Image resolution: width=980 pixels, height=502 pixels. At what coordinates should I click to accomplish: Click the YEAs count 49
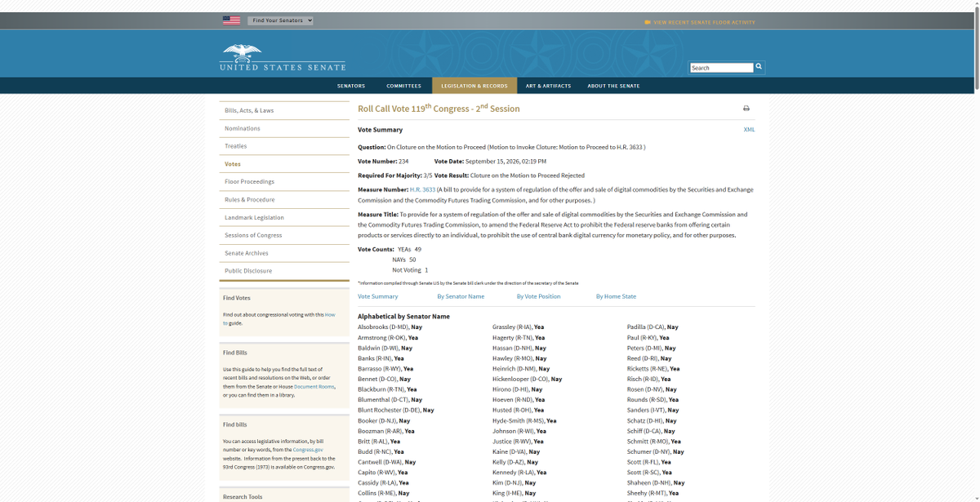417,249
